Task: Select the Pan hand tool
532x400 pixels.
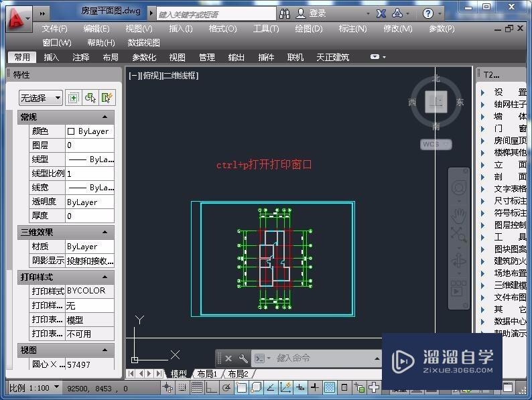Action: [459, 216]
